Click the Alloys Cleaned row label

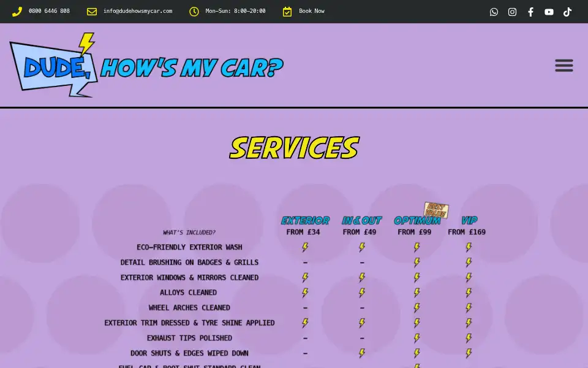(x=188, y=293)
